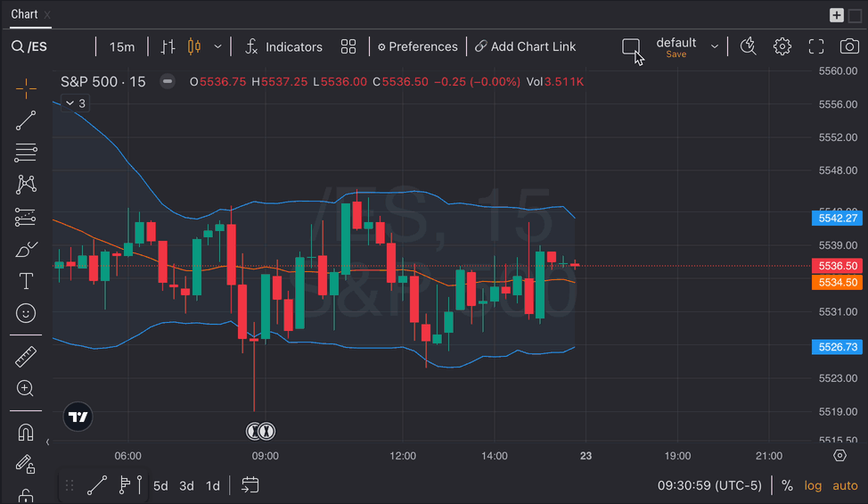Toggle logarithmic scale with log
Screen dimensions: 868x504
[813, 485]
